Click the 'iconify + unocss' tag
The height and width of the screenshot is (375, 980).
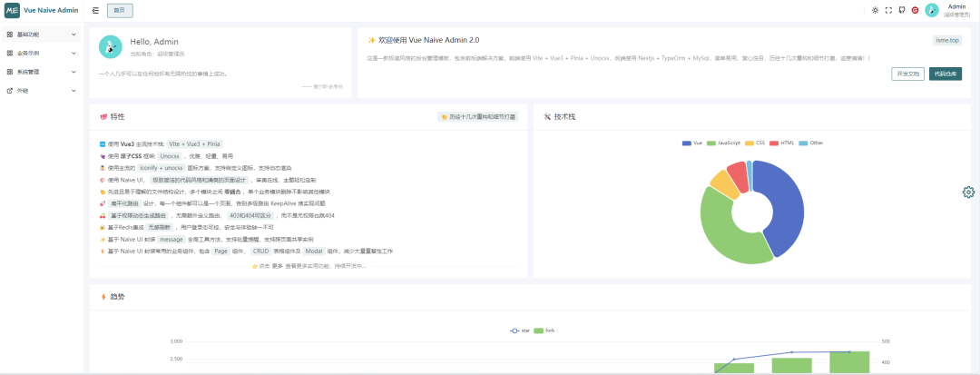click(x=162, y=168)
